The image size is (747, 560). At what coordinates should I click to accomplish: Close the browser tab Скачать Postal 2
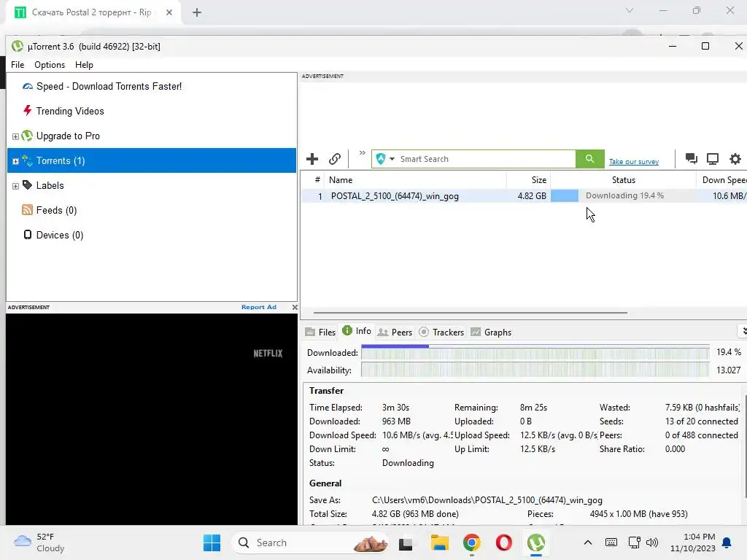[169, 12]
